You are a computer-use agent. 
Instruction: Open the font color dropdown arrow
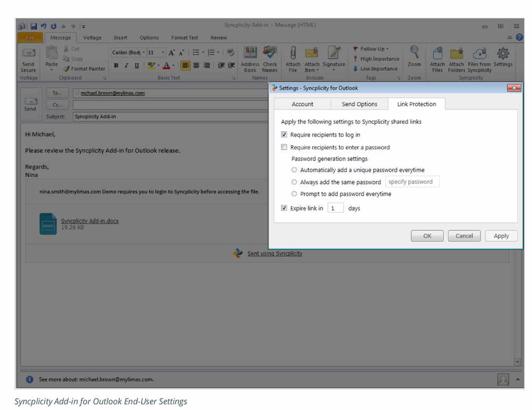173,65
